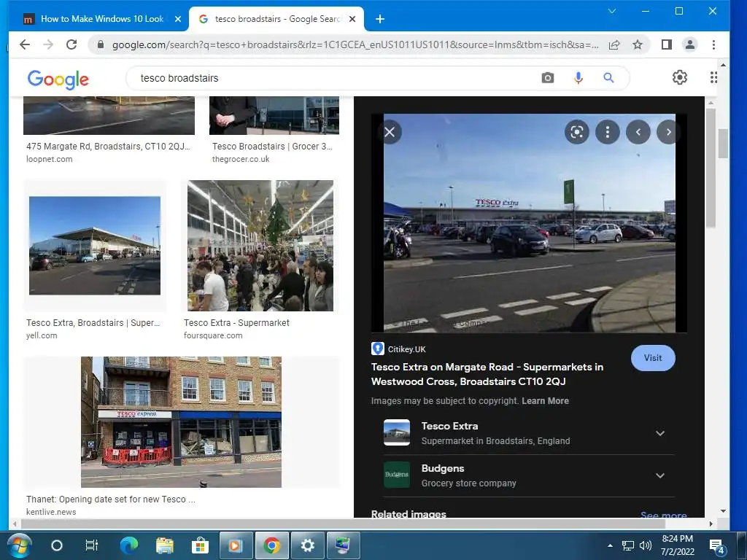Click the Visit button
The width and height of the screenshot is (747, 560).
[x=653, y=358]
